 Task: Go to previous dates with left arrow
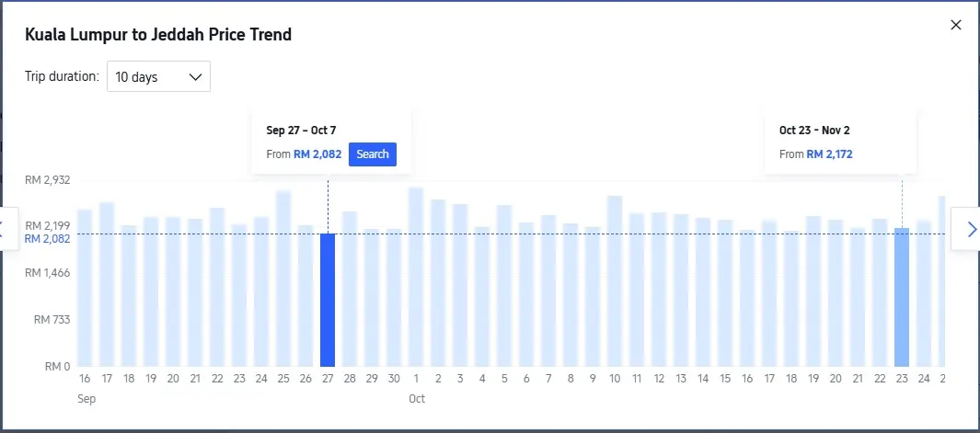pos(3,229)
